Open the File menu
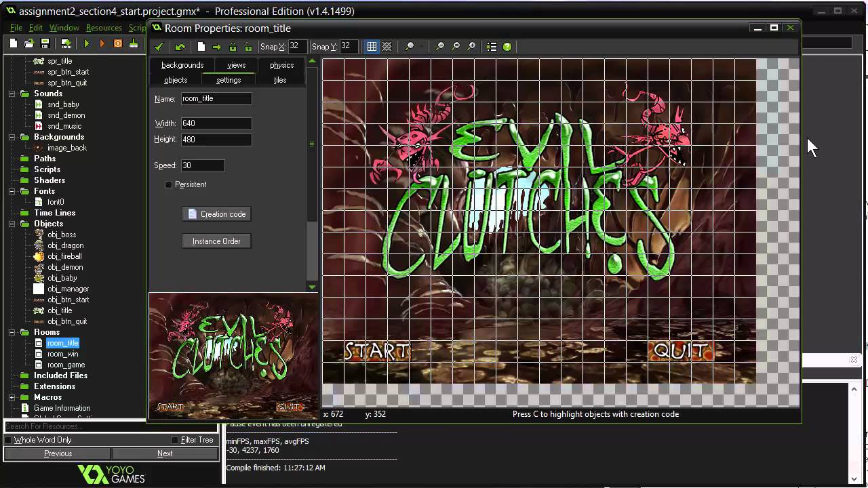Viewport: 868px width, 488px height. (16, 28)
